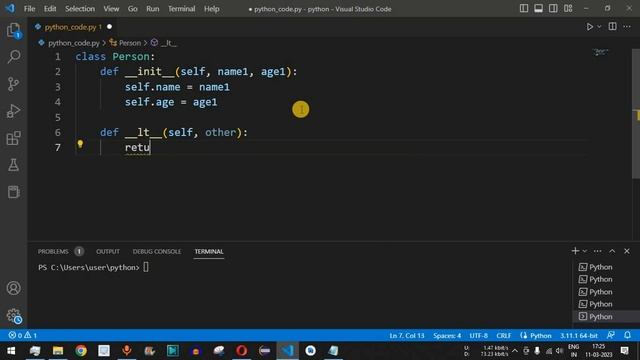Viewport: 640px width, 360px height.
Task: Change end of line sequence CRLF
Action: (504, 336)
